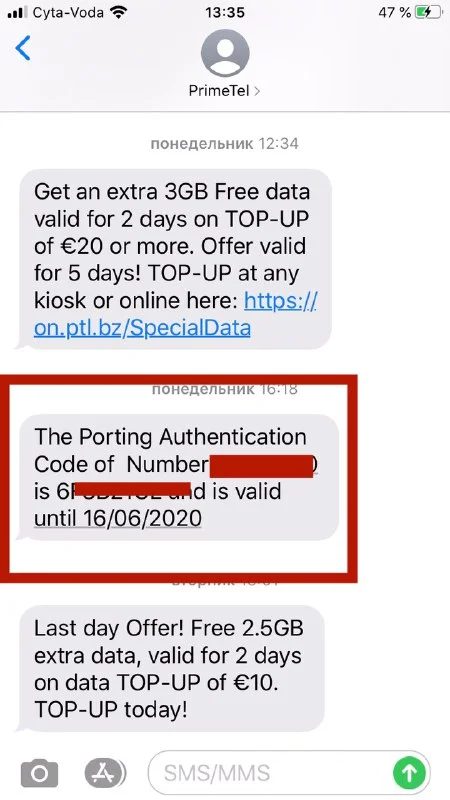Select the Last day Offer message bubble

tap(171, 668)
